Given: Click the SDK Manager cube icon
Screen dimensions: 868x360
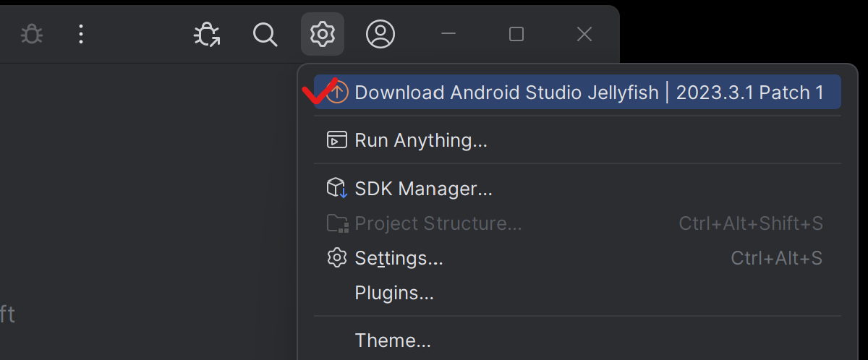Looking at the screenshot, I should tap(337, 189).
